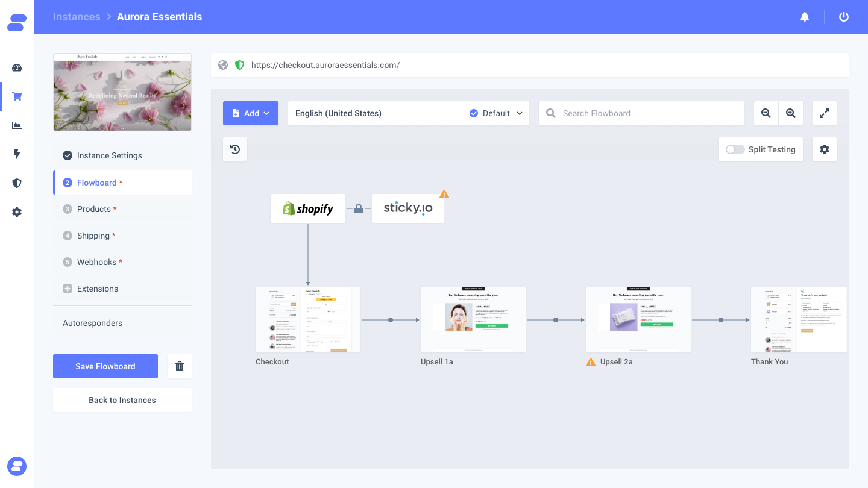Select the Flowboard step
This screenshot has height=488, width=868.
coord(122,183)
